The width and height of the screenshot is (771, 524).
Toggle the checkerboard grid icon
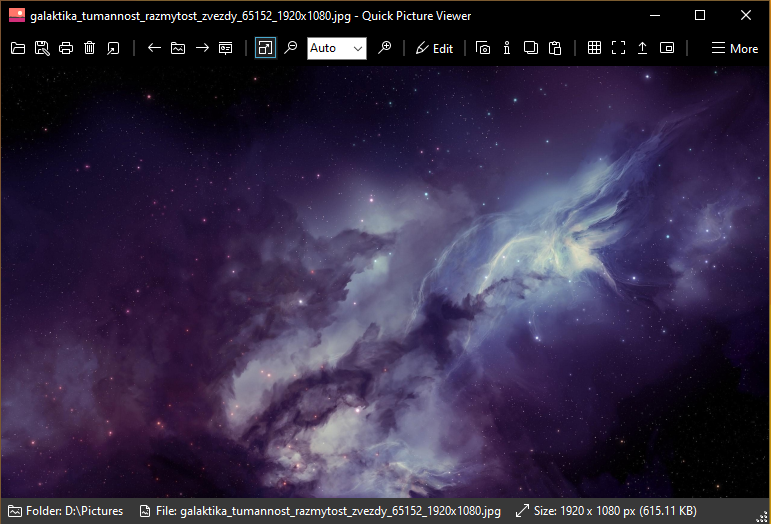(594, 48)
